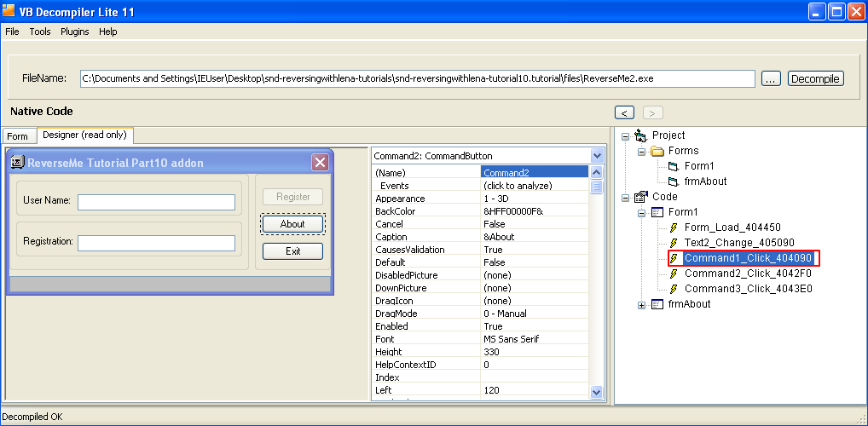Screen dimensions: 868x426
Task: Click the forward navigation > button
Action: coord(652,112)
